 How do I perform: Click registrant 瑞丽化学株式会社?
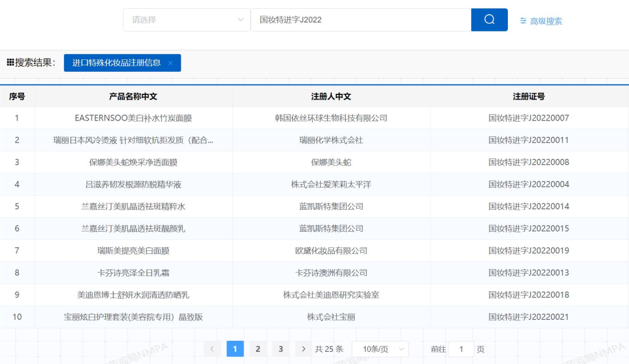(x=331, y=140)
